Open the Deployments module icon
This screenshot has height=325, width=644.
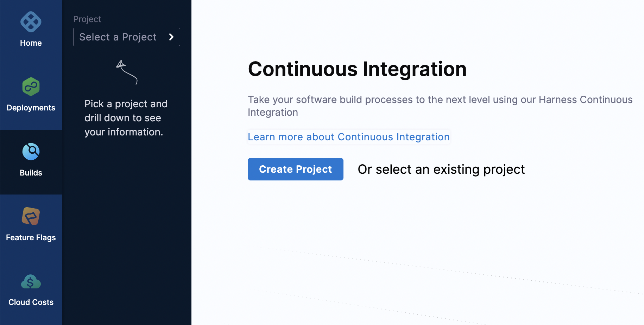coord(31,87)
